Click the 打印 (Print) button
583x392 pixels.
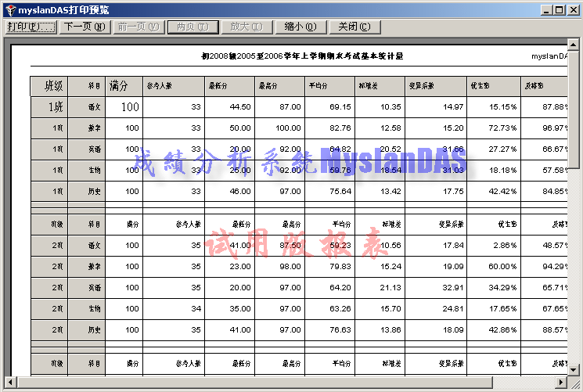(x=31, y=27)
